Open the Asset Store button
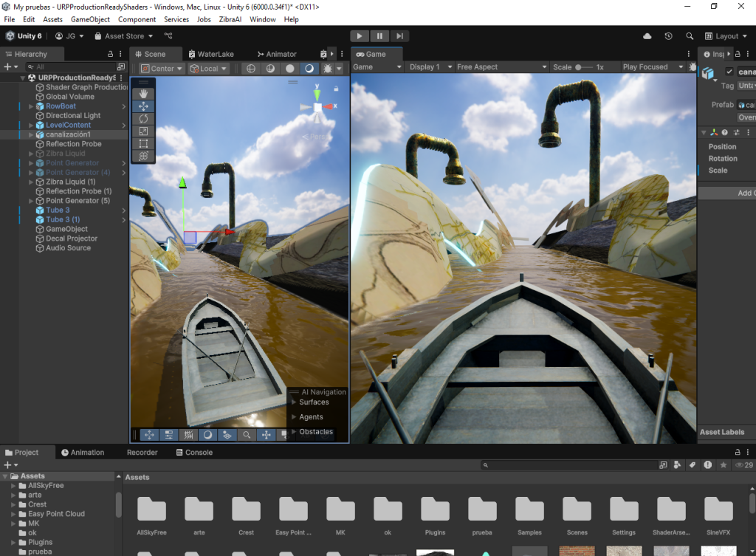This screenshot has width=756, height=556. [123, 36]
